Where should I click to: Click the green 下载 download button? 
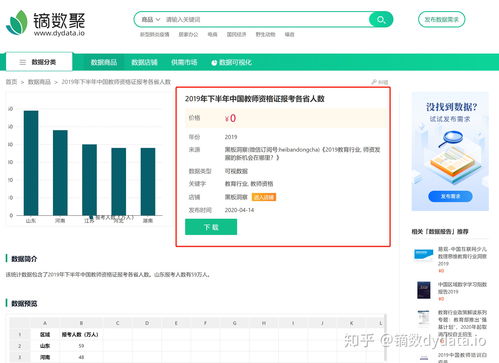[211, 227]
